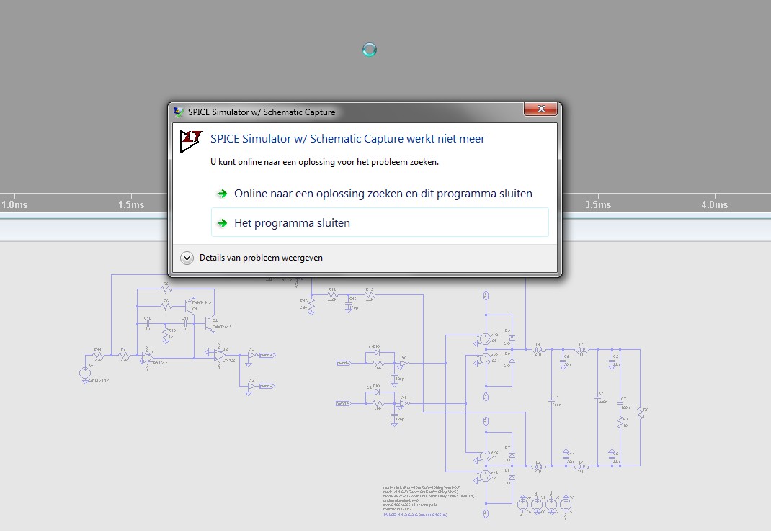Choose 'Het programma sluiten' option
This screenshot has height=532, width=771.
380,222
